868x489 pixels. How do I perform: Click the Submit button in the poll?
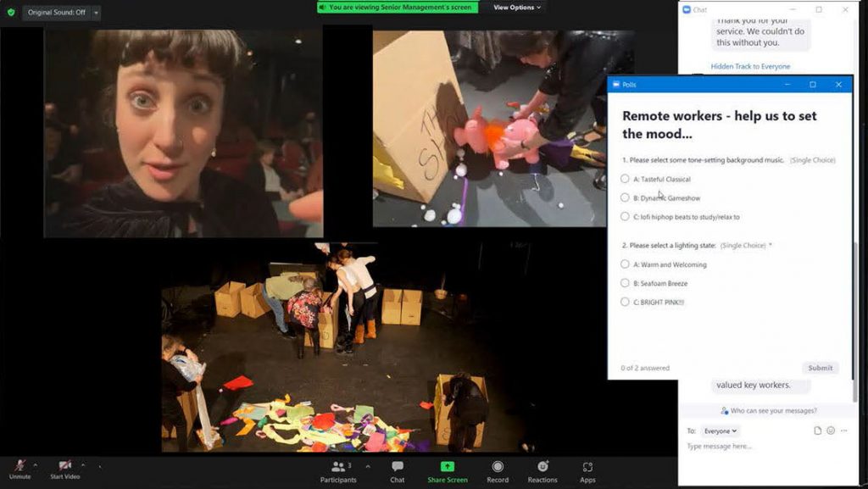click(820, 368)
